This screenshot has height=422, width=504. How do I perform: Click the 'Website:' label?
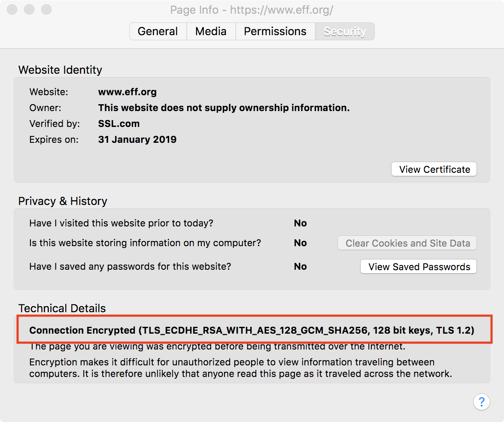49,92
